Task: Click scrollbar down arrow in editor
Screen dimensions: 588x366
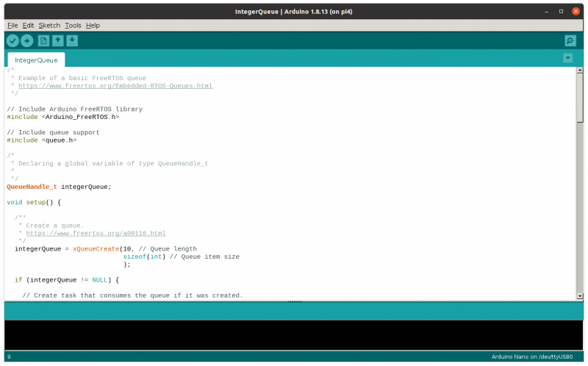Action: 580,295
